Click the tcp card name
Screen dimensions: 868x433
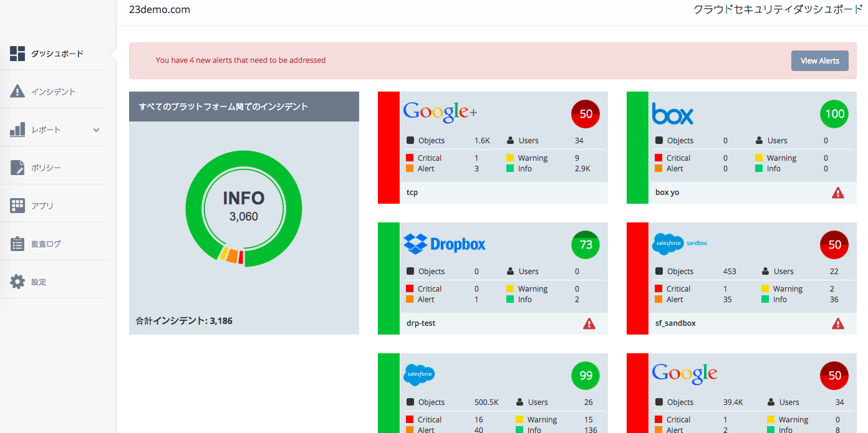pyautogui.click(x=412, y=193)
